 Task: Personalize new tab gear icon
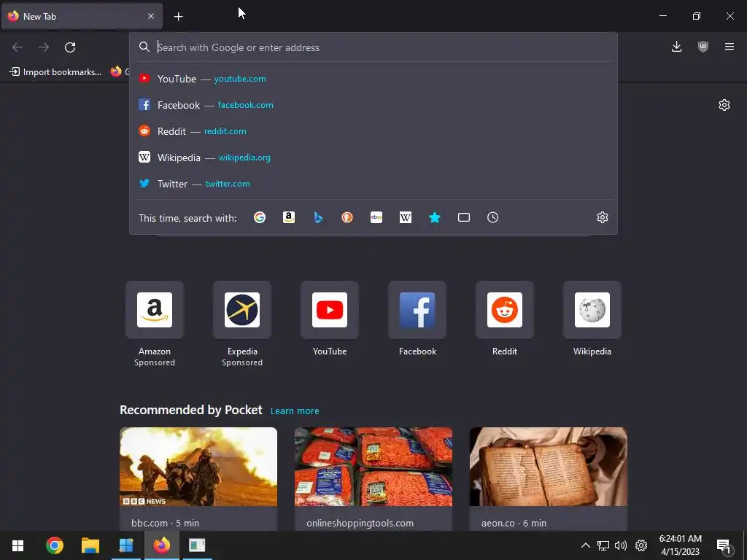pos(724,105)
